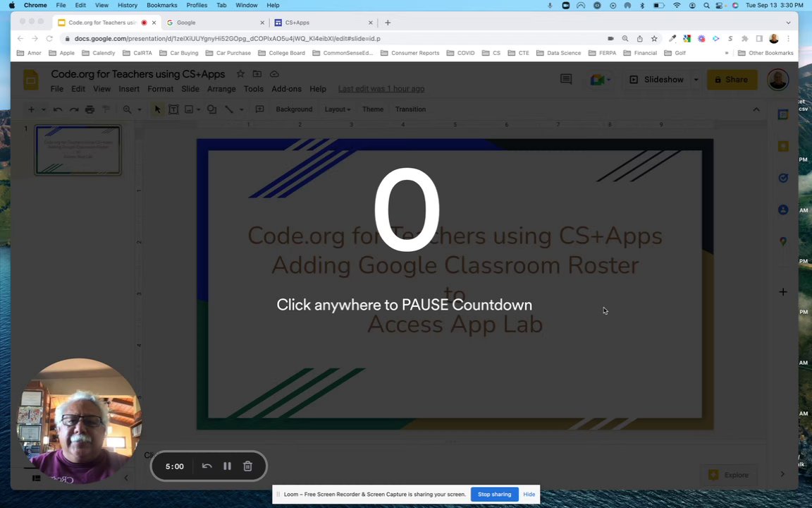Bookmark this page with star icon
Image resolution: width=812 pixels, height=508 pixels.
pos(654,38)
